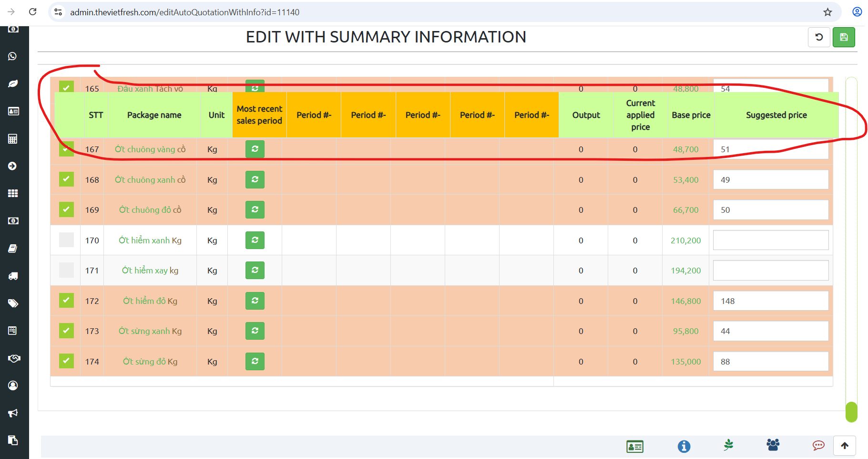Open the Ớt chuông đỏ cồ package link
This screenshot has height=459, width=868.
click(150, 210)
